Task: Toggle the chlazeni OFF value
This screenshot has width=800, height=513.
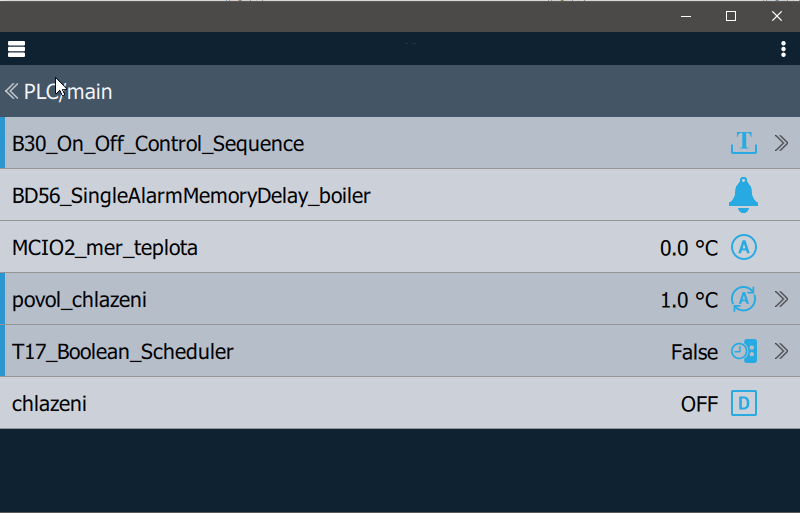Action: tap(699, 404)
